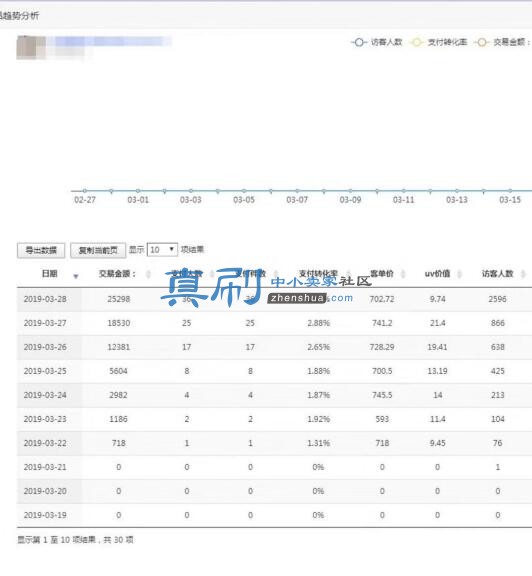Screen dimensions: 532x576
Task: Click chart data point at 02-27
Action: pos(85,191)
